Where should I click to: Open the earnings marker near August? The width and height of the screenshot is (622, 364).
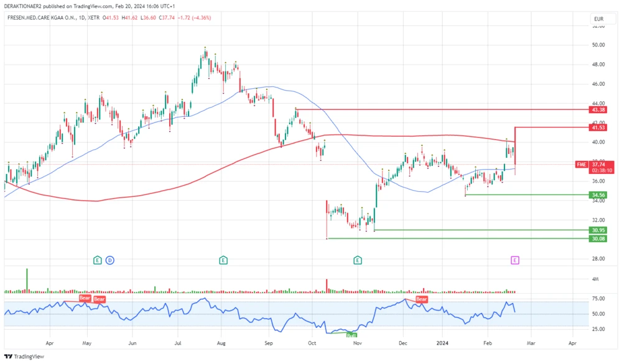click(x=223, y=259)
